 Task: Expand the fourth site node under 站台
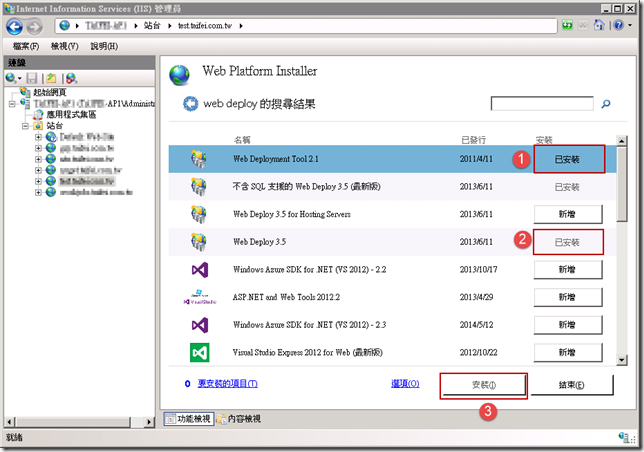38,170
